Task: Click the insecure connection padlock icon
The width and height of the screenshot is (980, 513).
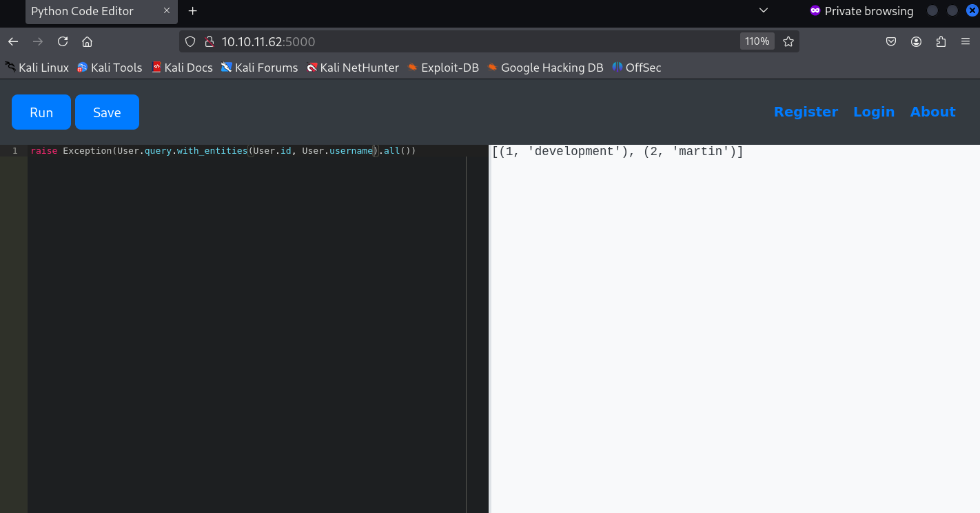Action: click(210, 41)
